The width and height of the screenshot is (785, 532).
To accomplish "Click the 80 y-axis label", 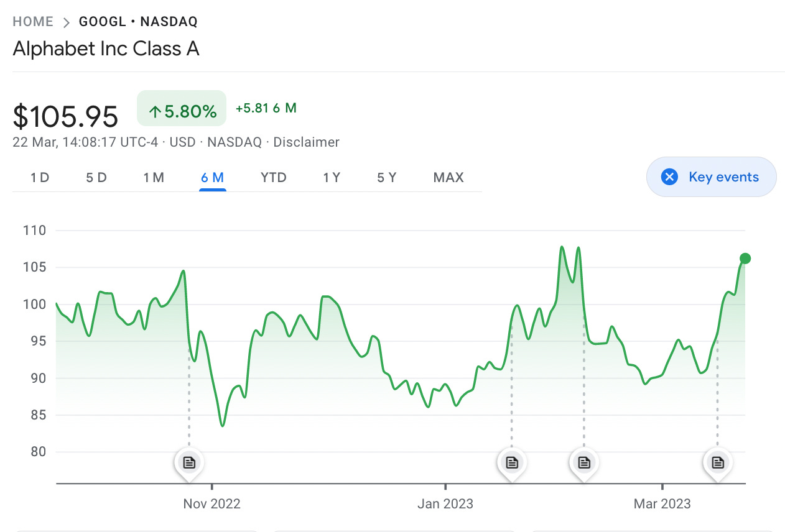I will [x=39, y=452].
